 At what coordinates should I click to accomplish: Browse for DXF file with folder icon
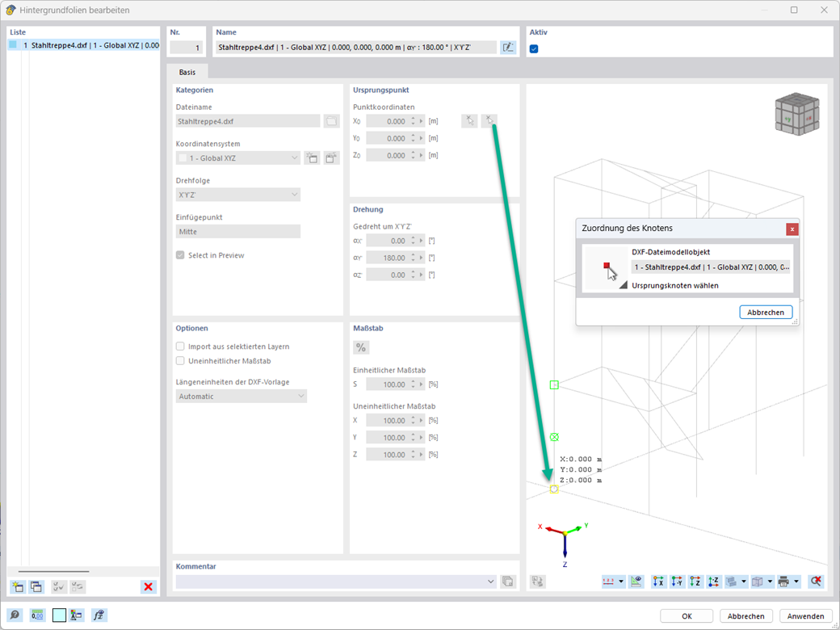(x=332, y=121)
